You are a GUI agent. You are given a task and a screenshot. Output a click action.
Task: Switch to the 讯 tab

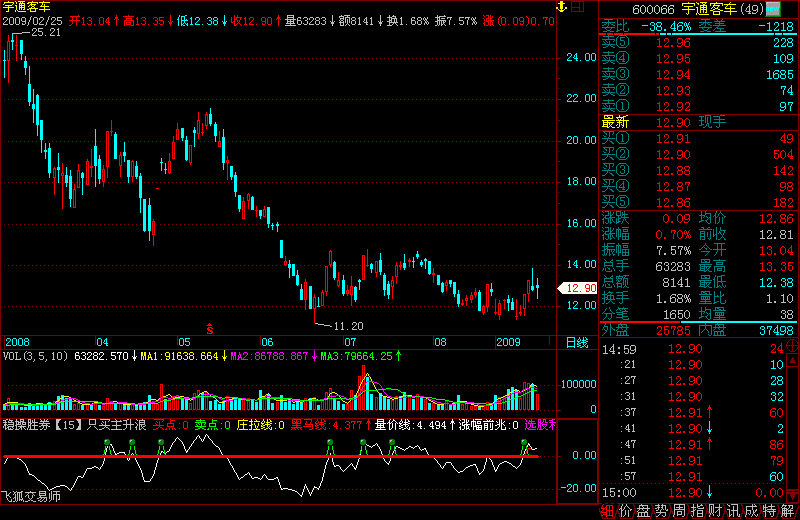pyautogui.click(x=733, y=511)
